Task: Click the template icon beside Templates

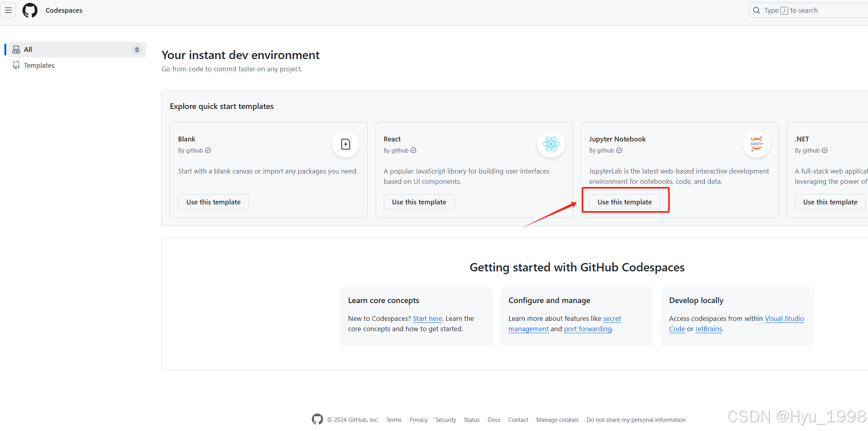Action: [x=16, y=65]
